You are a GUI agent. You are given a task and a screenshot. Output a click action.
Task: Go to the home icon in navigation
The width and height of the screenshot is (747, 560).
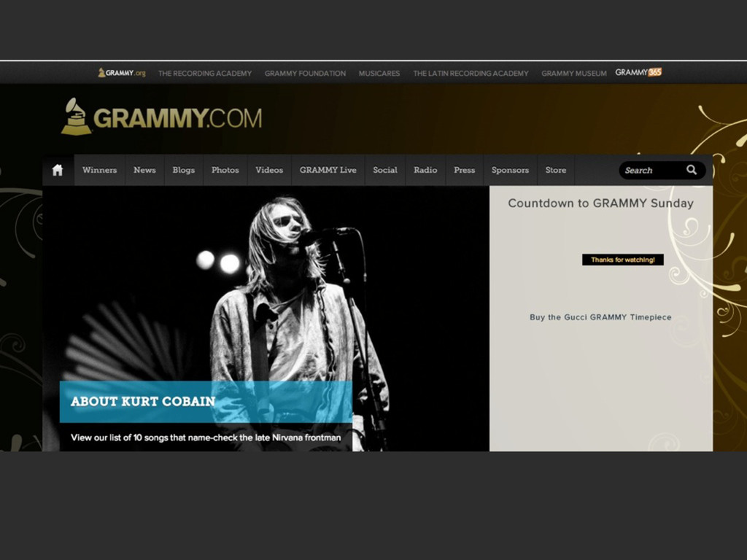pyautogui.click(x=58, y=170)
